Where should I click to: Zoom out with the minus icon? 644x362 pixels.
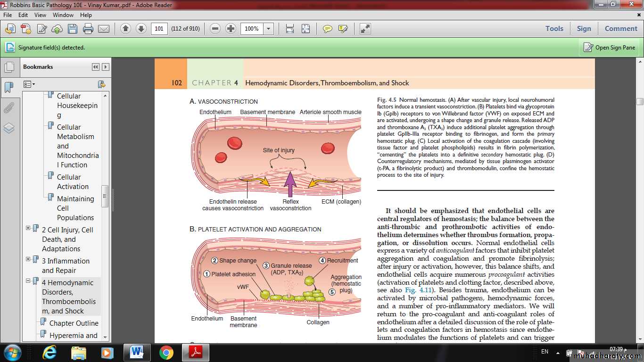pos(215,29)
